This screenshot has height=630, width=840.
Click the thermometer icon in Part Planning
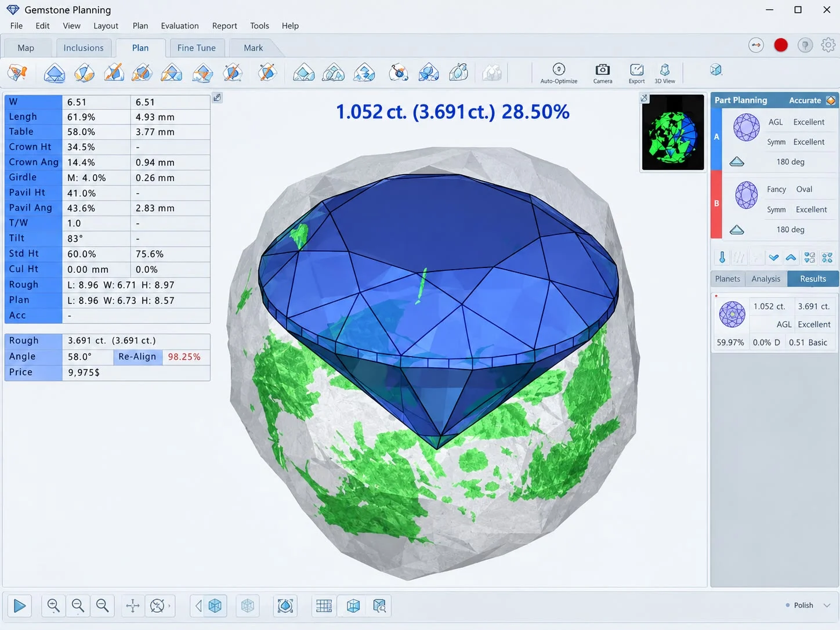click(722, 257)
